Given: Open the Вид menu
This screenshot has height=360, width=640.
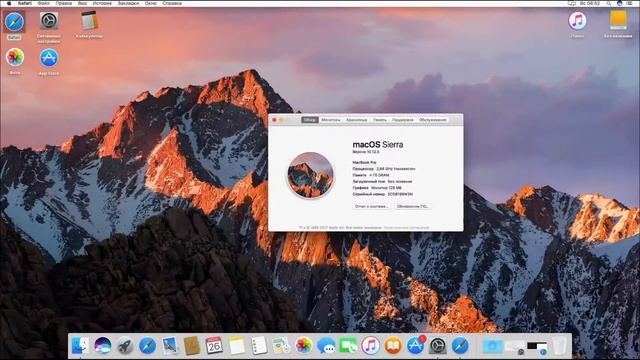Looking at the screenshot, I should click(x=82, y=3).
